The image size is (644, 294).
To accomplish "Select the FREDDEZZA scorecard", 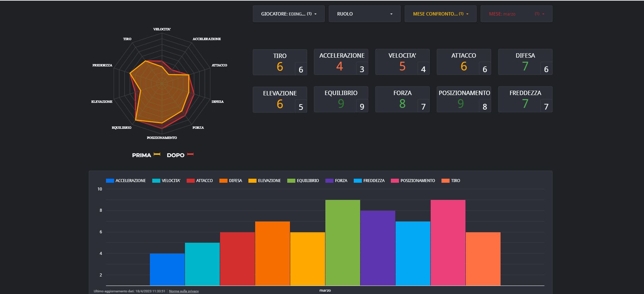I will click(525, 99).
